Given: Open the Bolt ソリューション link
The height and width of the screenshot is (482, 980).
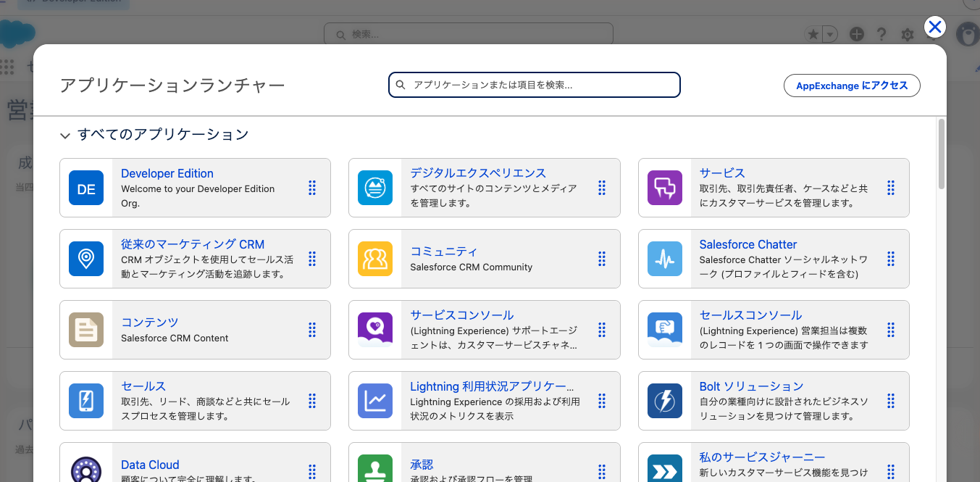Looking at the screenshot, I should [x=751, y=386].
